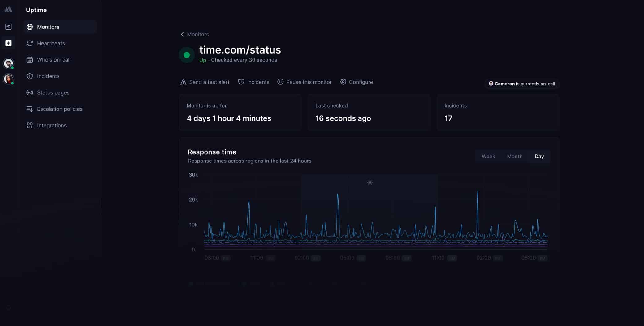Click the '16 seconds ago' value
644x326 pixels.
[x=343, y=118]
